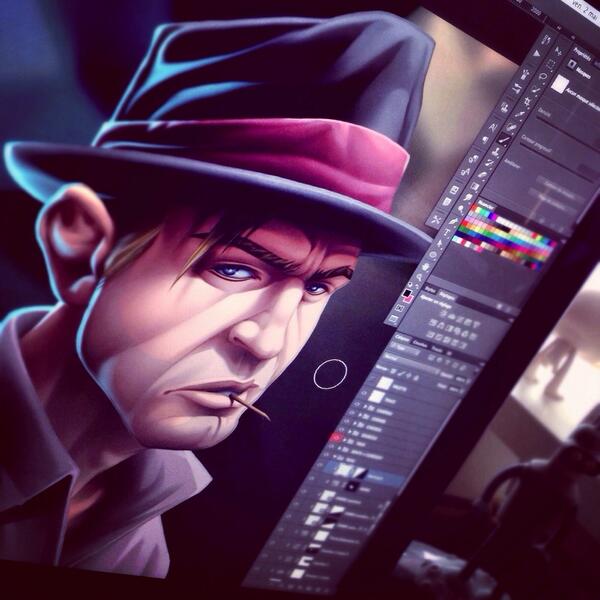Toggle eye of second layer from top
This screenshot has width=600, height=600.
(x=364, y=393)
